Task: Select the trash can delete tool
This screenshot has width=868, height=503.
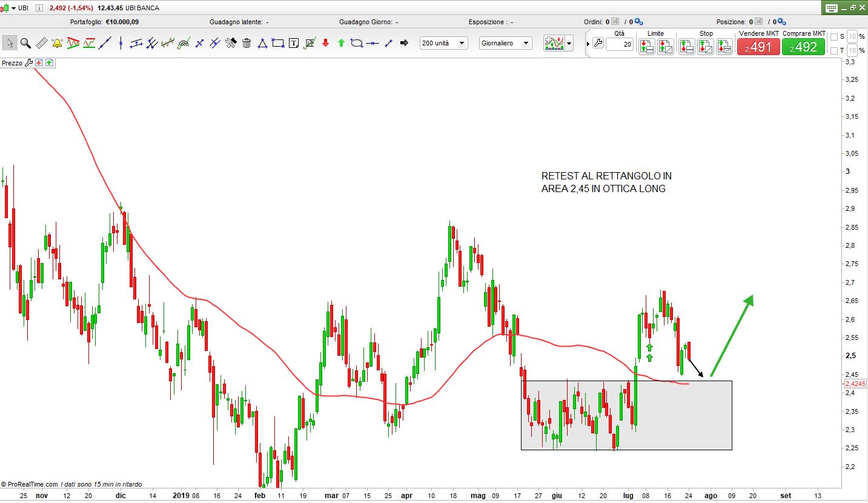Action: (247, 43)
